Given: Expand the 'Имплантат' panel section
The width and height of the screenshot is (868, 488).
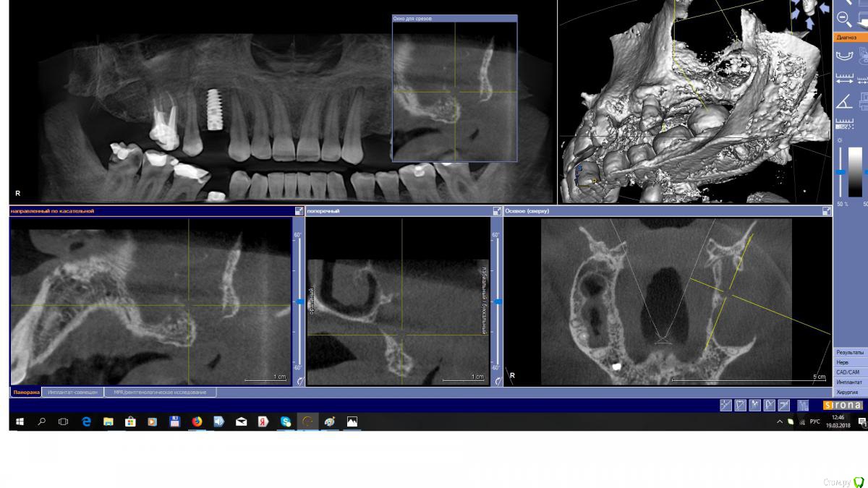Looking at the screenshot, I should point(849,382).
